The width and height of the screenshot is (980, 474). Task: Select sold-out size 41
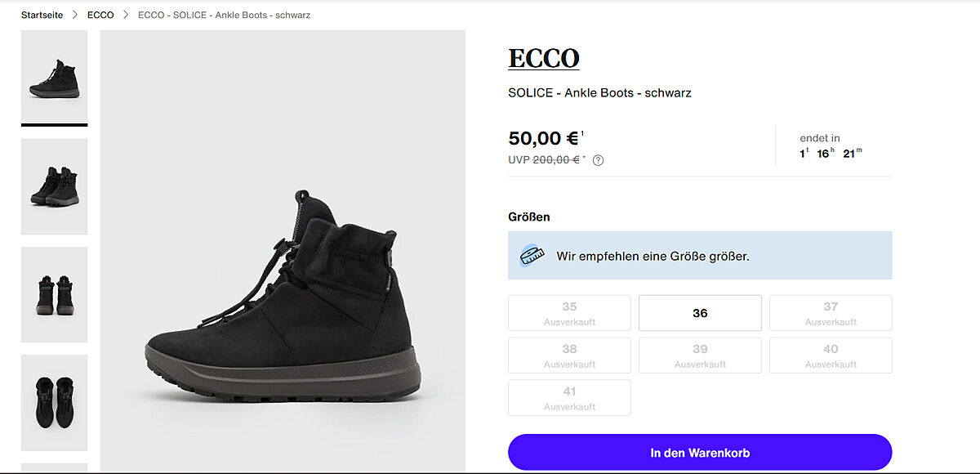tap(569, 398)
